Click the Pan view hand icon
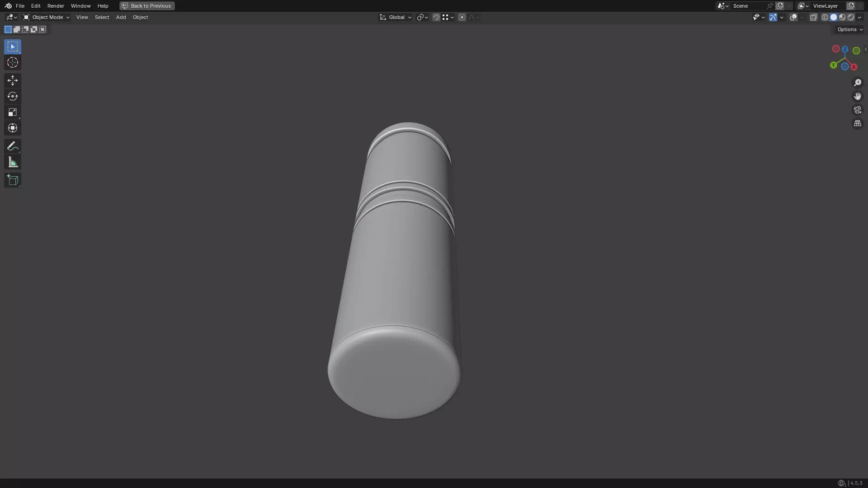 pos(858,96)
